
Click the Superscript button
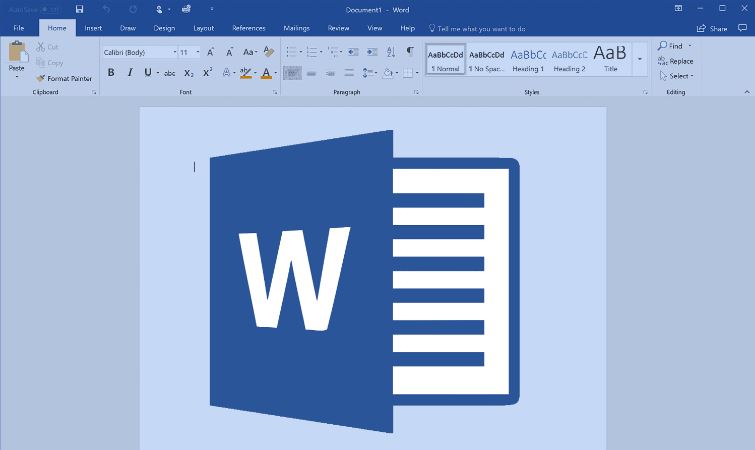[x=207, y=72]
